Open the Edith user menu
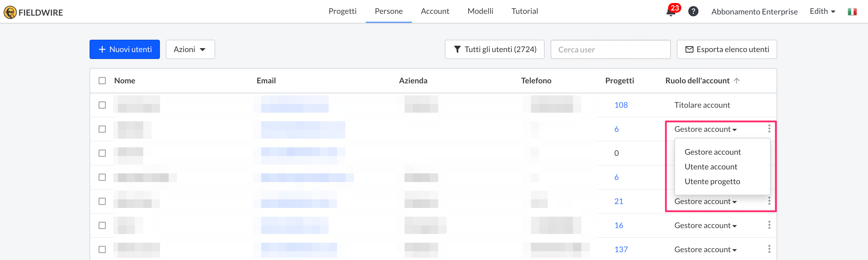Viewport: 868px width, 260px height. click(x=822, y=11)
